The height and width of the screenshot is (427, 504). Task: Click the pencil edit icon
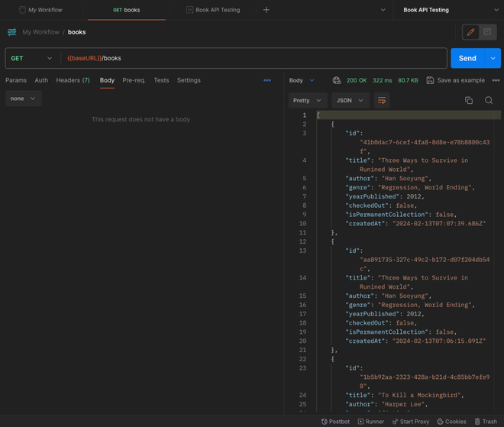pos(470,32)
